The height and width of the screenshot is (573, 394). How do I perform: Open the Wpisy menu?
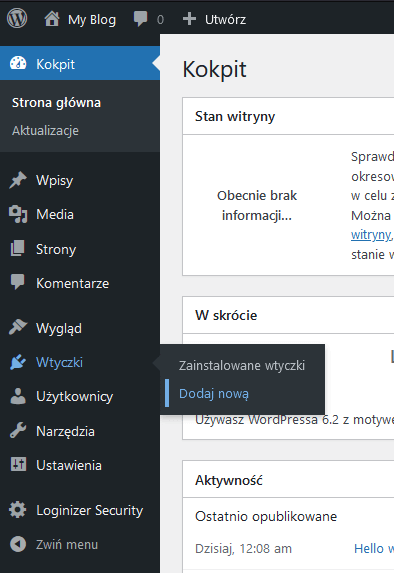click(80, 180)
